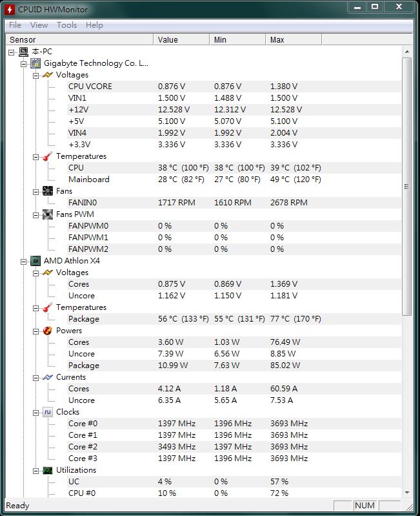Viewport: 420px width, 516px height.
Task: Select the FANPWM1 row
Action: pos(234,238)
